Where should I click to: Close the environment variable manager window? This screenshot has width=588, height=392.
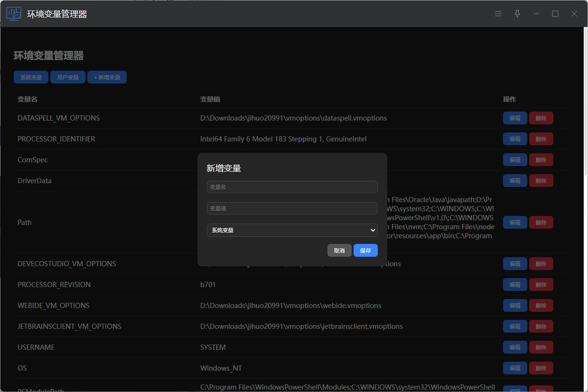point(574,14)
